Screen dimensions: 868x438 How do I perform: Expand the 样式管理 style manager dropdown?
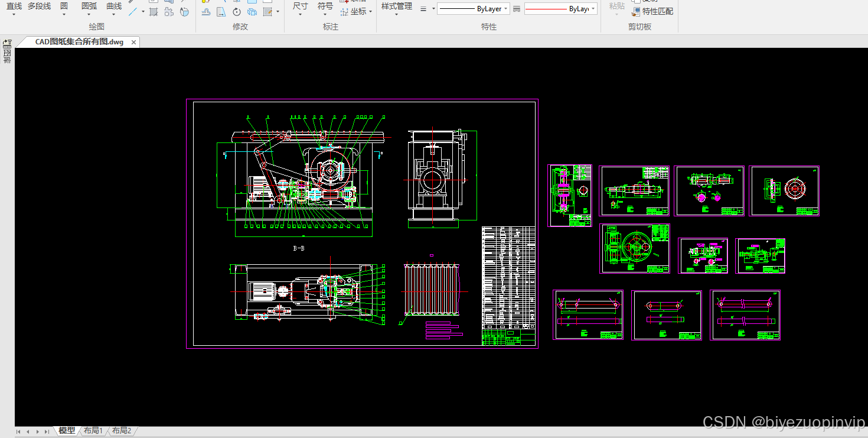396,14
